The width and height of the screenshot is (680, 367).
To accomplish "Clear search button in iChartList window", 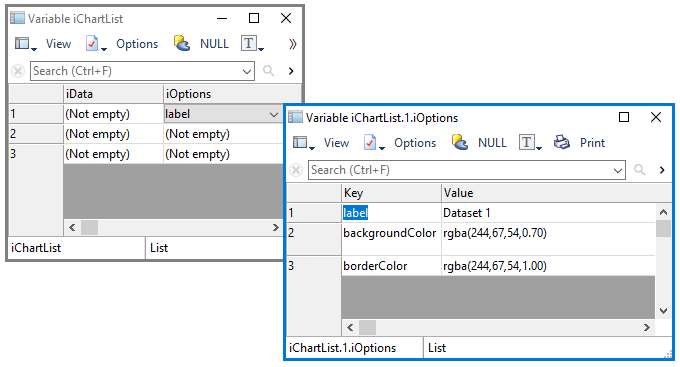I will click(18, 71).
